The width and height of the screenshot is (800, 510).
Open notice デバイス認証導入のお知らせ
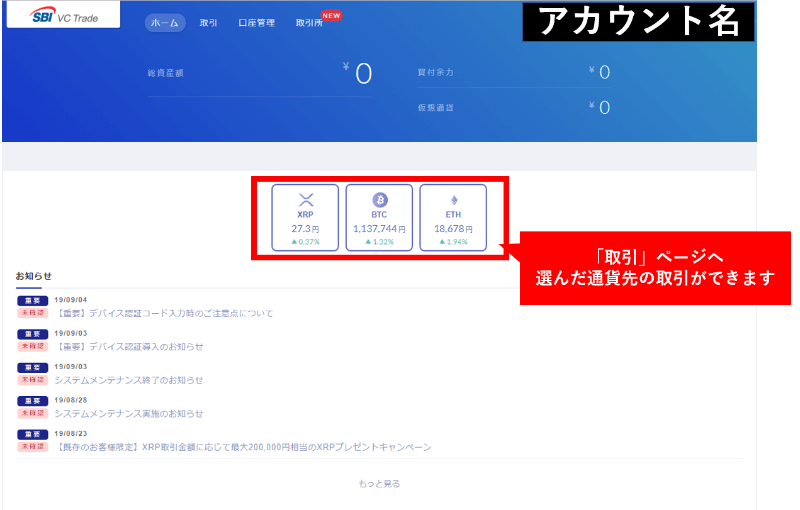coord(129,347)
